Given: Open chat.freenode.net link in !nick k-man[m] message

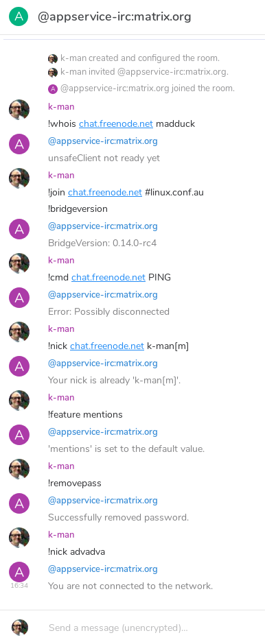Looking at the screenshot, I should 107,346.
